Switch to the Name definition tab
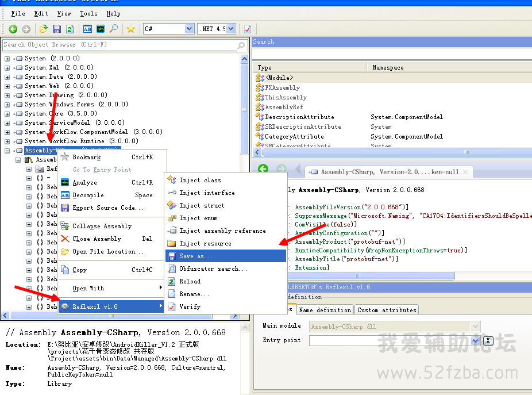This screenshot has height=395, width=532. click(x=325, y=310)
